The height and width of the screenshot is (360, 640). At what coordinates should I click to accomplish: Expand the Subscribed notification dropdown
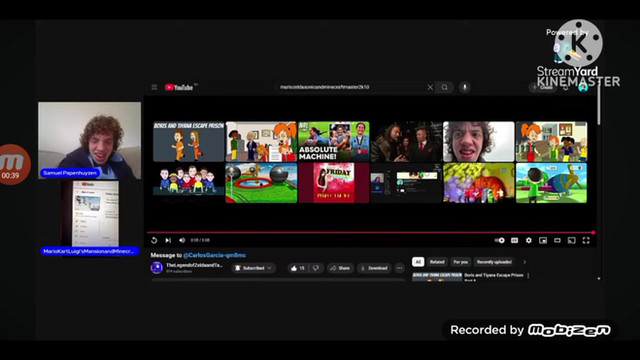pyautogui.click(x=253, y=268)
